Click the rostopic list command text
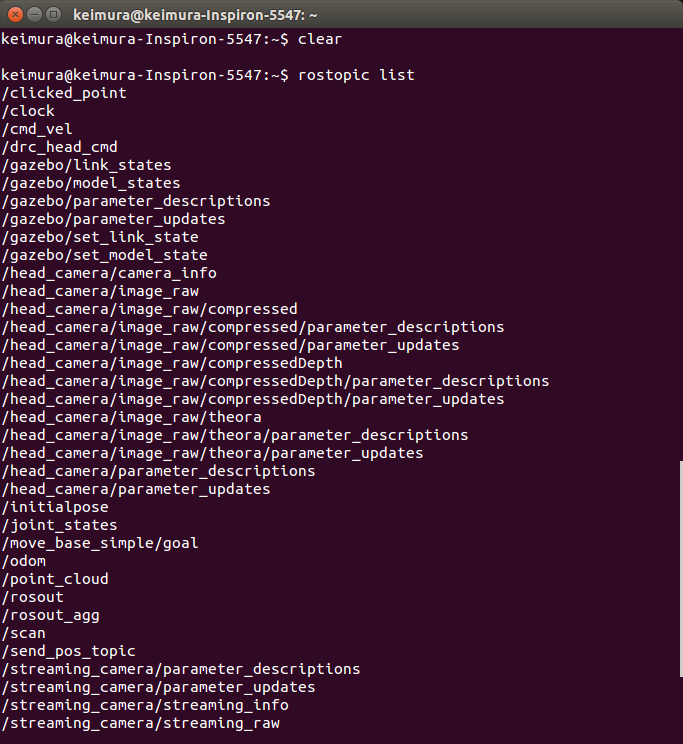This screenshot has width=683, height=744. click(356, 75)
